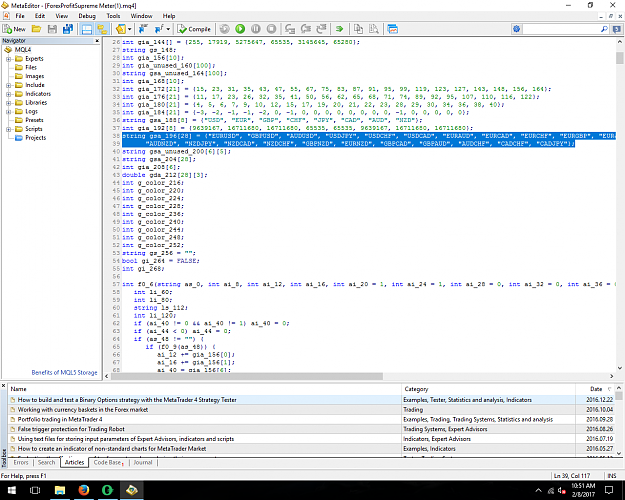Switch to the Search tab
Screen dimensions: 625x500
46,463
